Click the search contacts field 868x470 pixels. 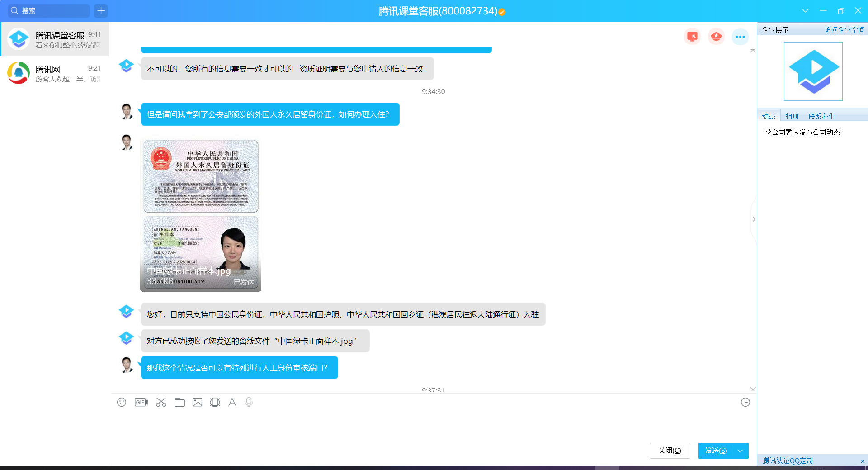tap(49, 10)
